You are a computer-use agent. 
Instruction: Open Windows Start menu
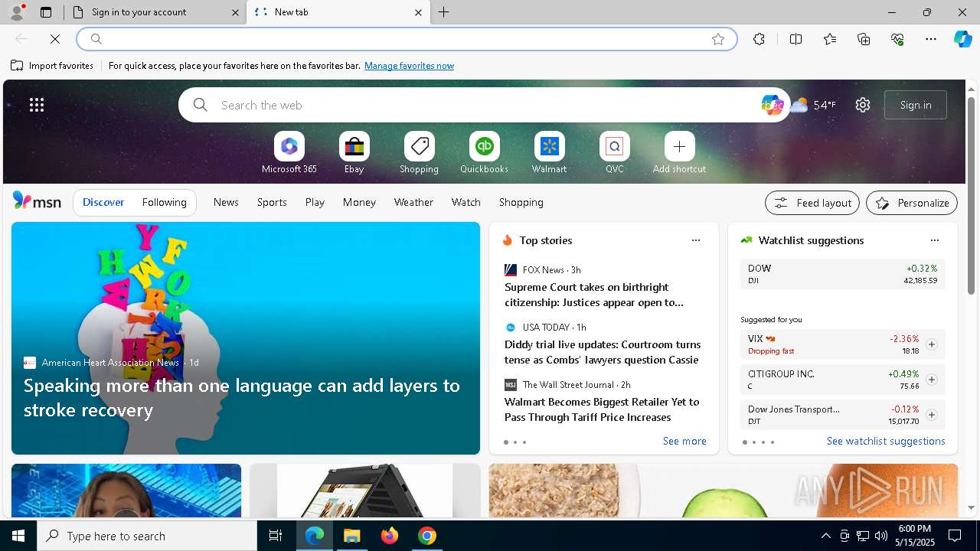click(x=18, y=536)
